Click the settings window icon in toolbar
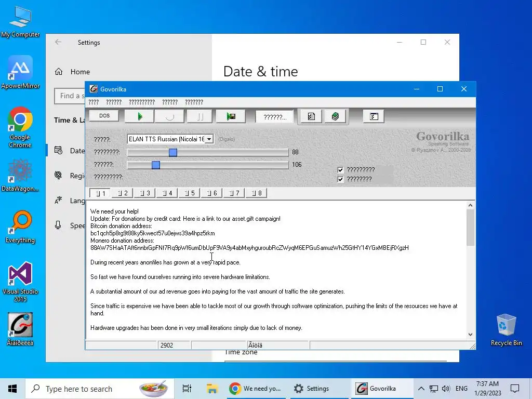 pos(374,117)
